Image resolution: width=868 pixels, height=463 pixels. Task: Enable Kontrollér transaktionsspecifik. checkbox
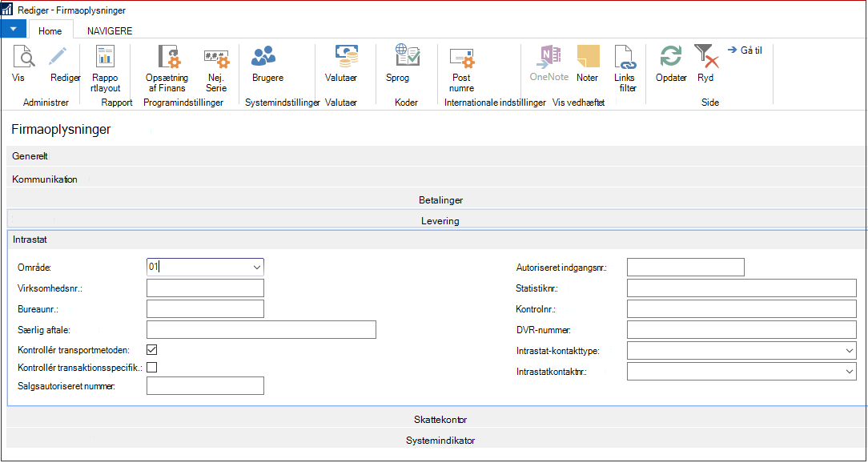[151, 367]
